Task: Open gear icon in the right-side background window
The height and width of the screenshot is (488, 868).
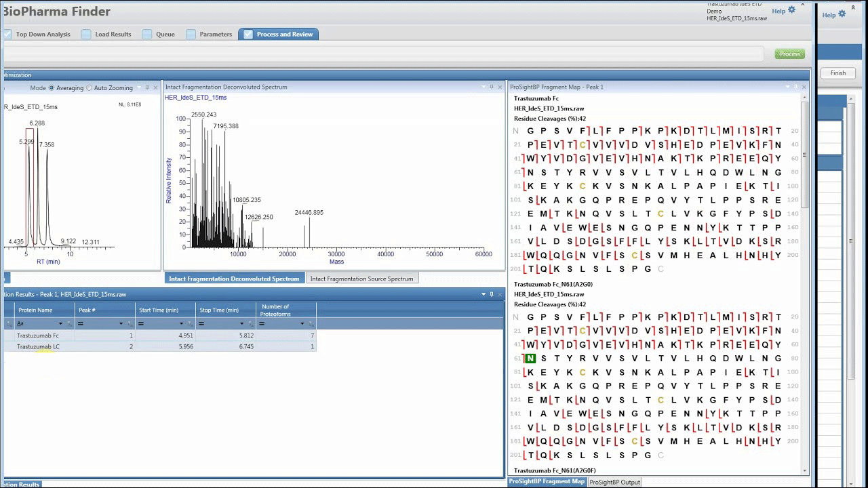Action: tap(842, 14)
